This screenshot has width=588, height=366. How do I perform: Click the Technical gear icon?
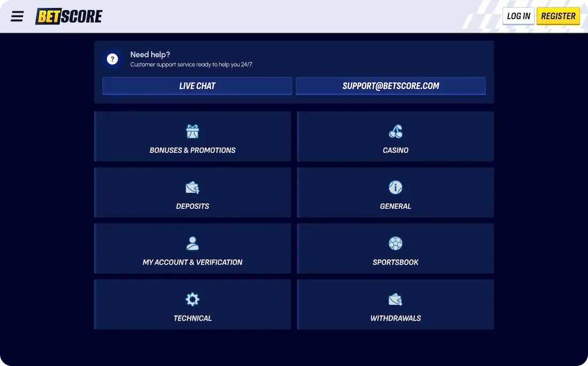tap(192, 299)
